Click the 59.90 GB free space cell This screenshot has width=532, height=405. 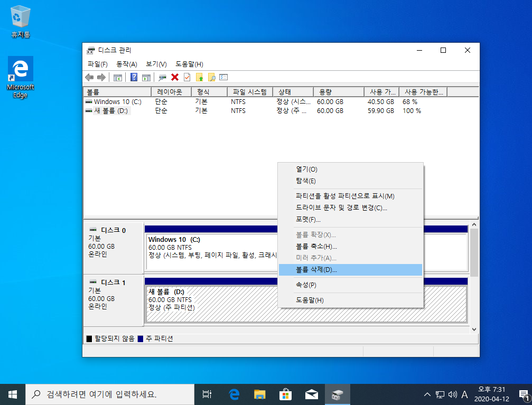coord(381,110)
